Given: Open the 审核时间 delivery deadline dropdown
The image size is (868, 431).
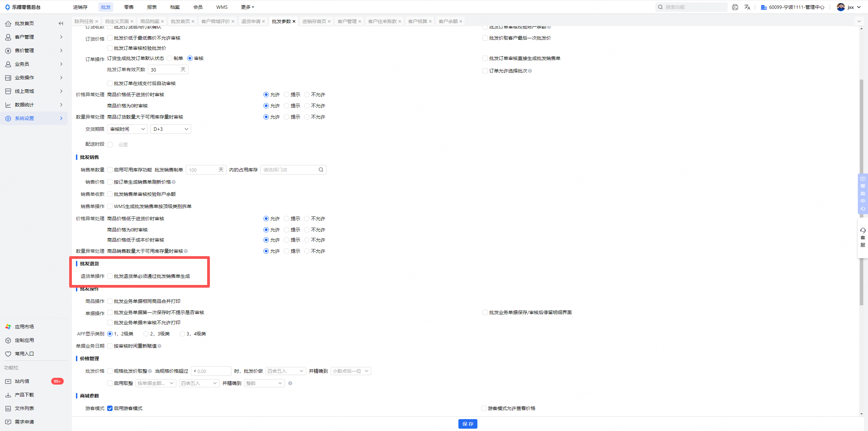Looking at the screenshot, I should (x=127, y=129).
